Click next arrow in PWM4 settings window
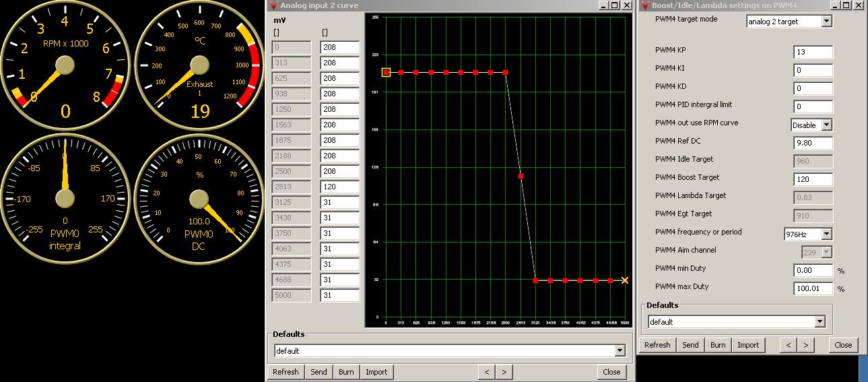 (x=805, y=345)
